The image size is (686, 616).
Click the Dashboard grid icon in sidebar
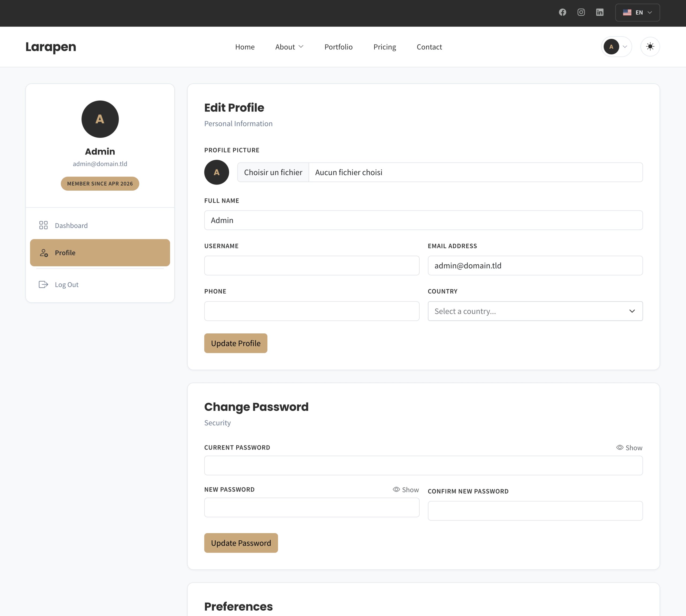tap(43, 226)
